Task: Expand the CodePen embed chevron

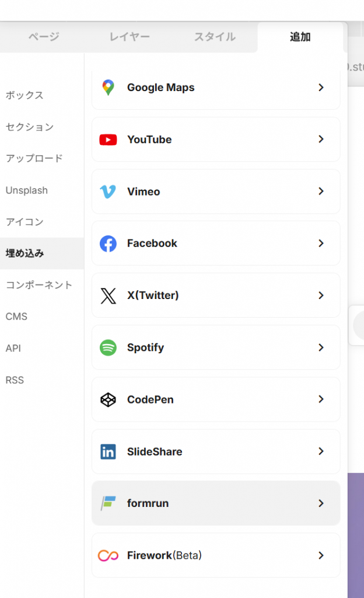Action: pyautogui.click(x=321, y=399)
